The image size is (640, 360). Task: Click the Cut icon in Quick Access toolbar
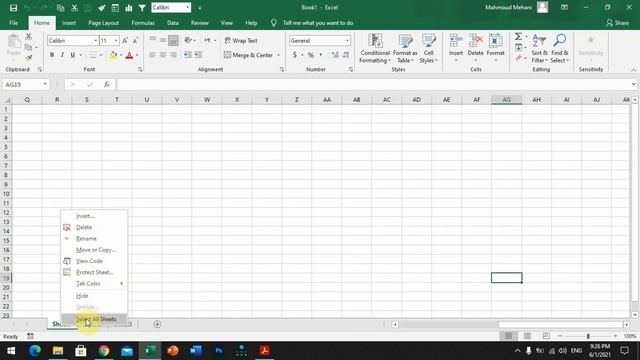tap(74, 8)
